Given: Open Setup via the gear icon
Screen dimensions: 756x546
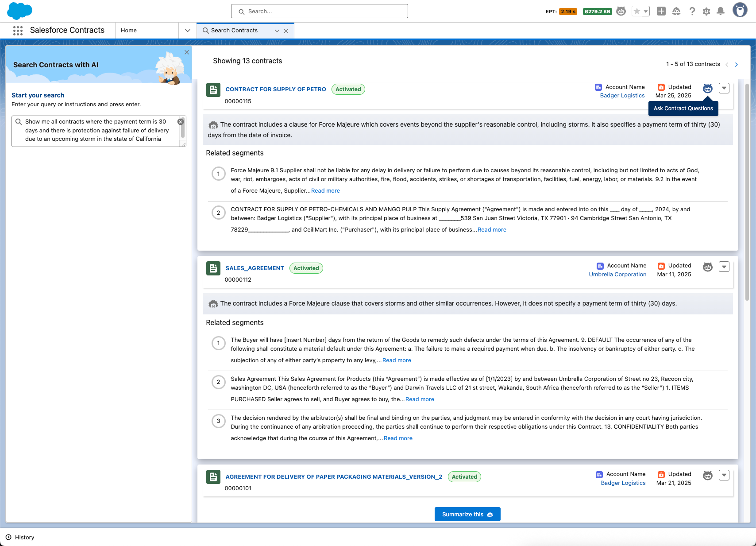Looking at the screenshot, I should [706, 11].
